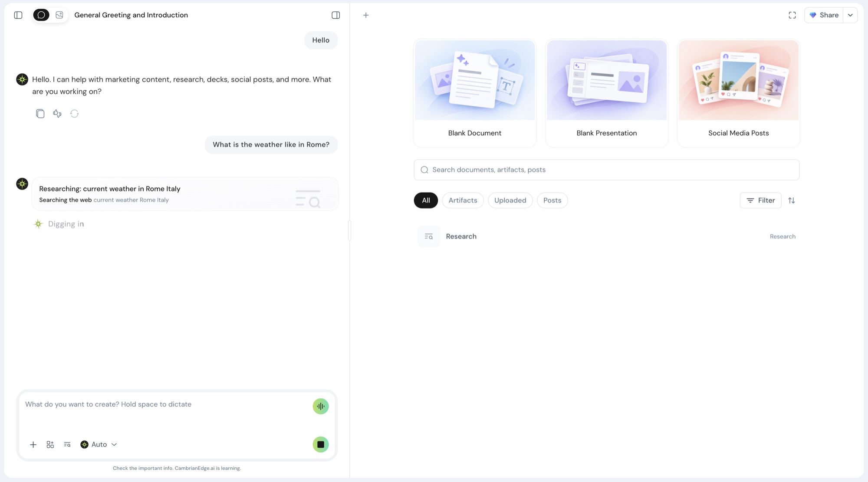Viewport: 868px width, 482px height.
Task: Click the Share button
Action: tap(824, 15)
